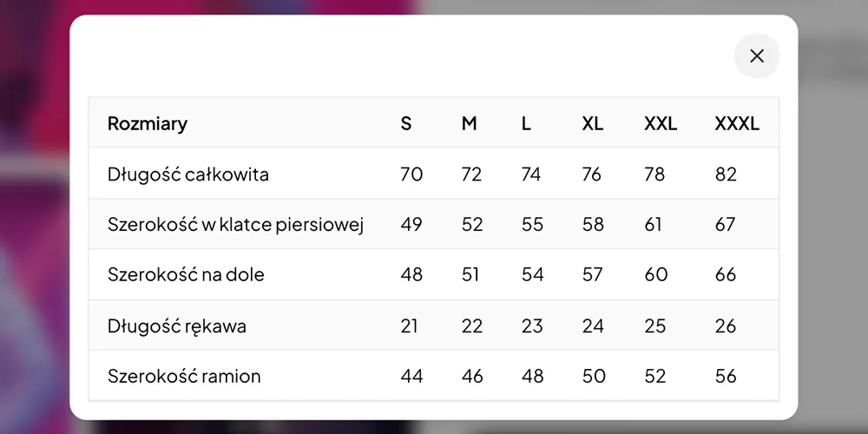The width and height of the screenshot is (868, 434).
Task: Click sleeve length value 24 for XL
Action: (x=593, y=326)
